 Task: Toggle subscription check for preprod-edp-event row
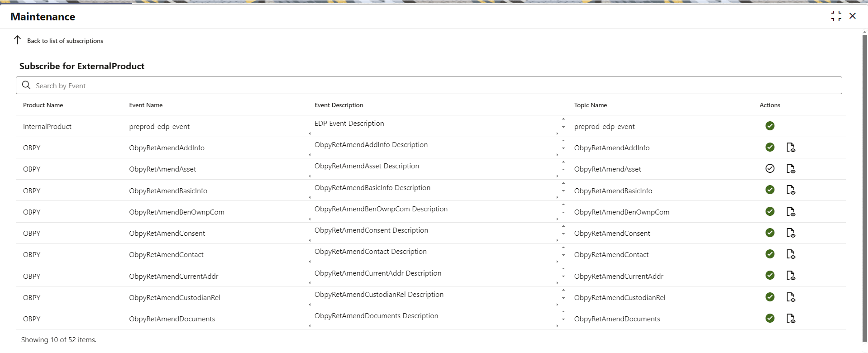[770, 126]
